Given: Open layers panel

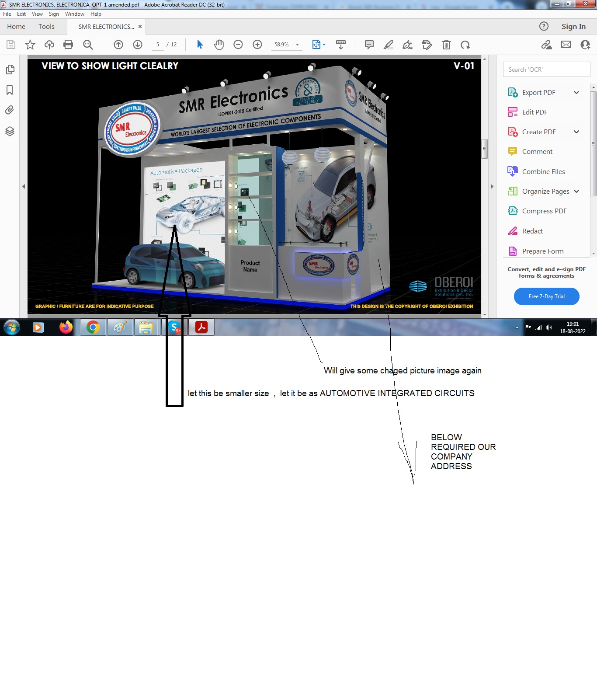Looking at the screenshot, I should 10,131.
